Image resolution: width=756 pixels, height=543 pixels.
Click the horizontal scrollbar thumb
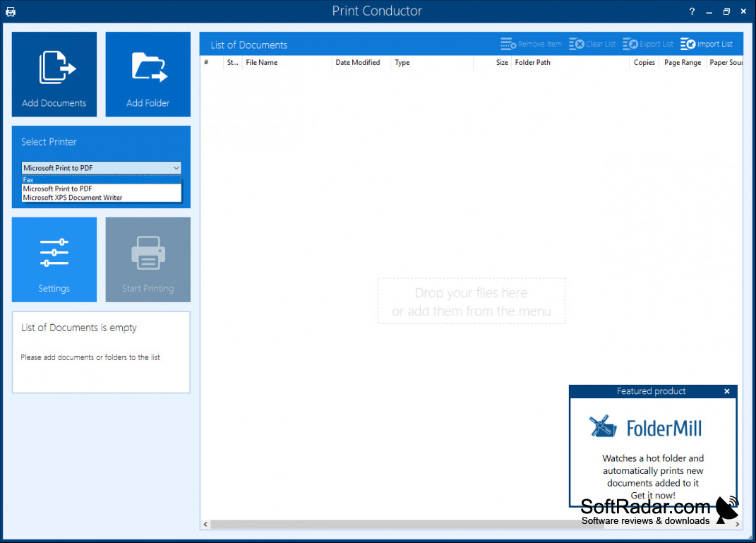[407, 524]
